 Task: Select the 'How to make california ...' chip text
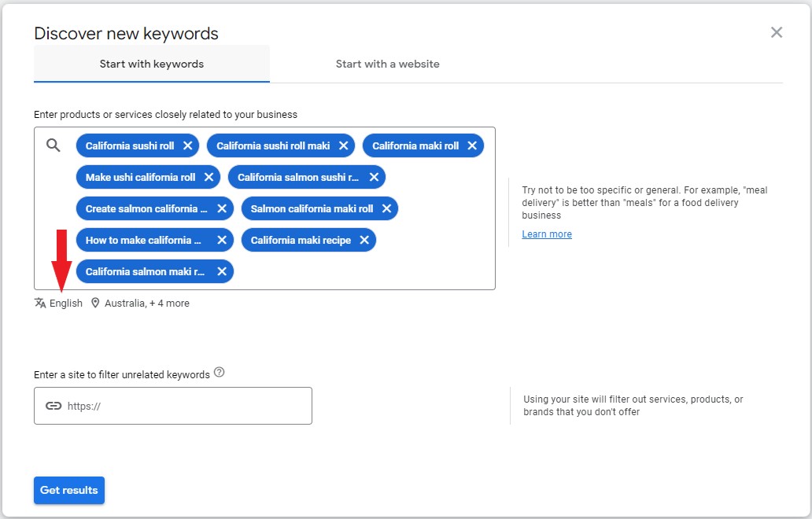tap(143, 240)
